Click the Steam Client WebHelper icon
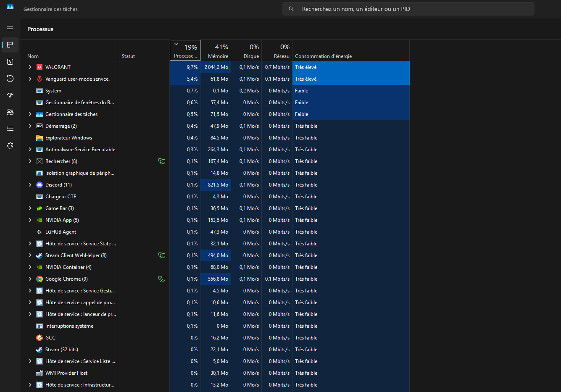Image resolution: width=561 pixels, height=392 pixels. coord(40,255)
